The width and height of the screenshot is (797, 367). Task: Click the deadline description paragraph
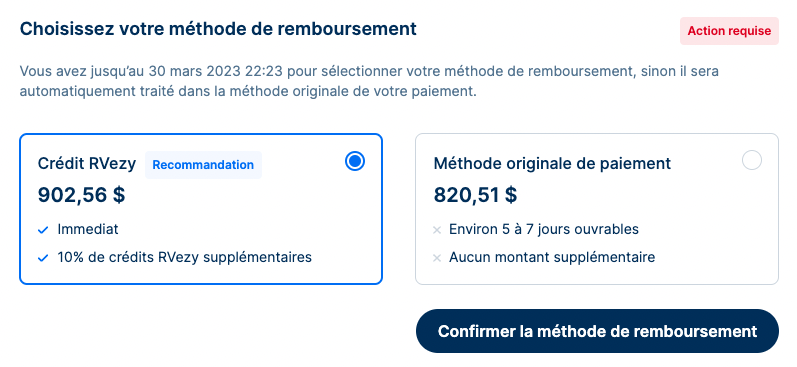[x=370, y=82]
